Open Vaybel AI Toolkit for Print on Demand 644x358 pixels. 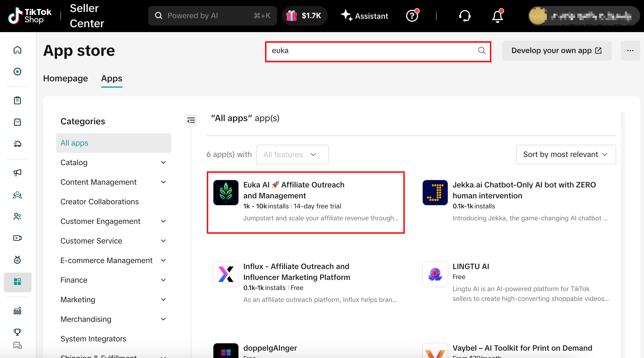point(522,348)
